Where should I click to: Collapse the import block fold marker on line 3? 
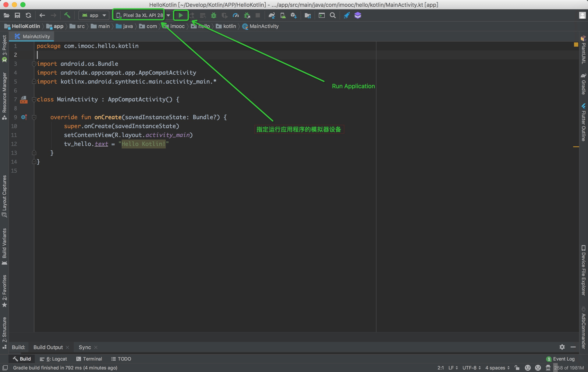[34, 64]
